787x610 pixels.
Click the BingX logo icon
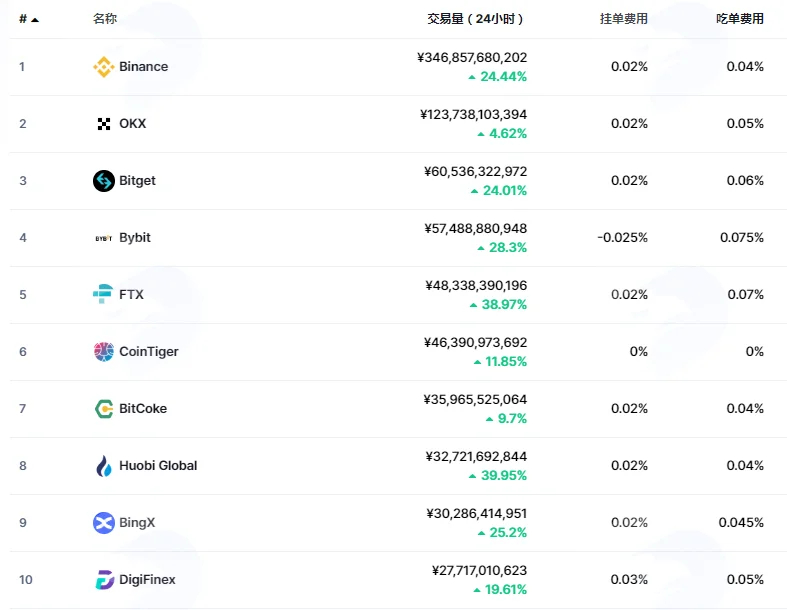[x=104, y=523]
